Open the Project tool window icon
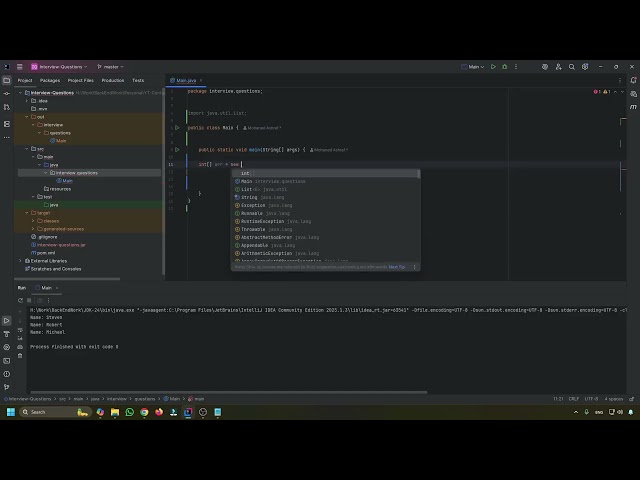Image resolution: width=640 pixels, height=480 pixels. (7, 80)
